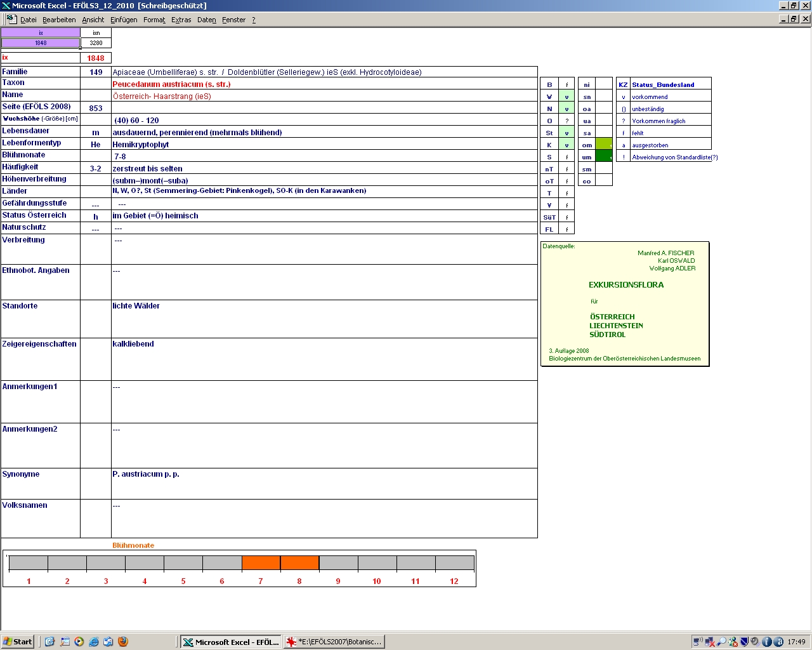Click orange month 7 bar in Blühmonate chart
Viewport: 812px width, 650px height.
(x=261, y=562)
